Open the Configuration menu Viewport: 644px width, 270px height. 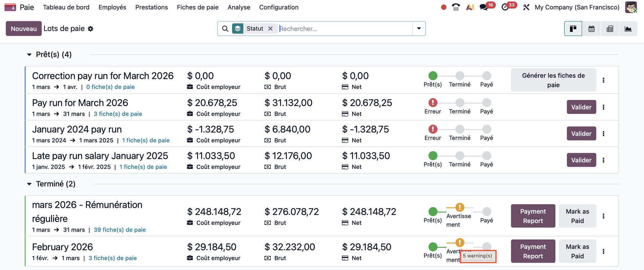pos(279,7)
